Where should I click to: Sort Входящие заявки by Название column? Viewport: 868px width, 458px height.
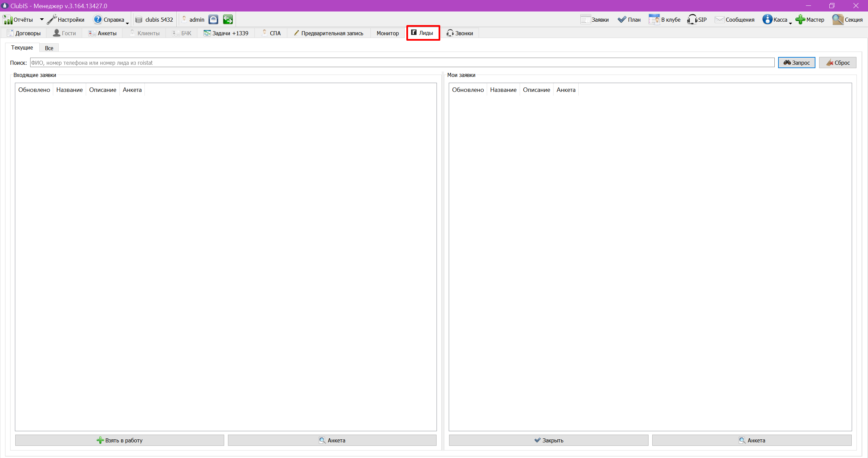70,90
